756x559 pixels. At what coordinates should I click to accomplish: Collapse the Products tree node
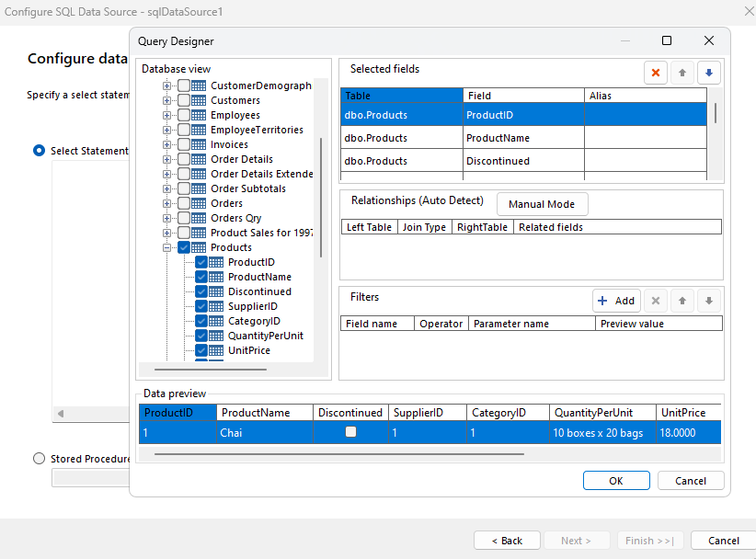pos(167,247)
